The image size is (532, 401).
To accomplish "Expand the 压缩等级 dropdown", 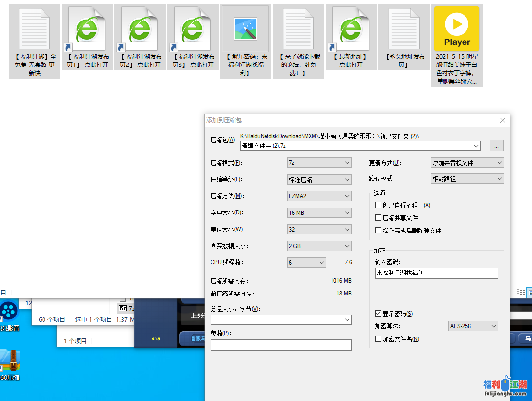I will click(x=319, y=179).
